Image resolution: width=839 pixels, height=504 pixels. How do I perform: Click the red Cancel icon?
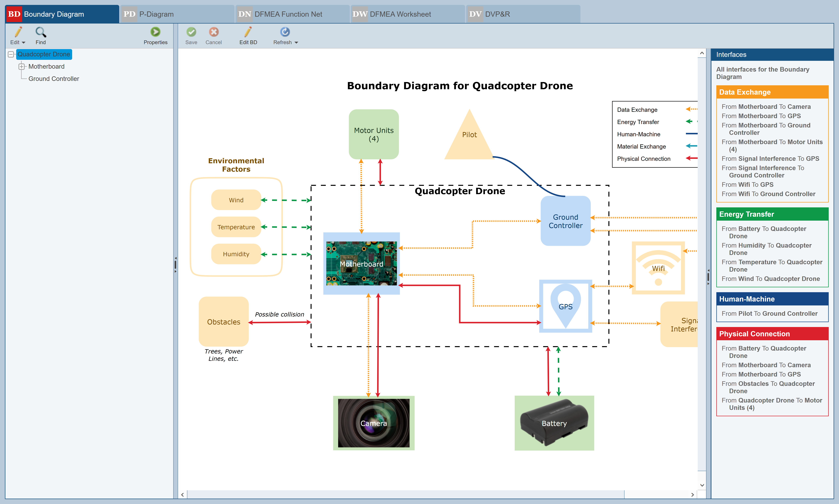point(213,32)
